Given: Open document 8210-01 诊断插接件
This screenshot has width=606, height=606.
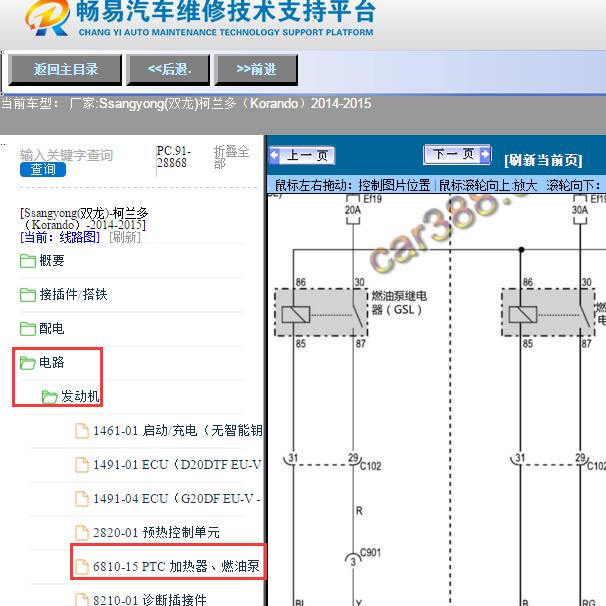Looking at the screenshot, I should coord(150,600).
